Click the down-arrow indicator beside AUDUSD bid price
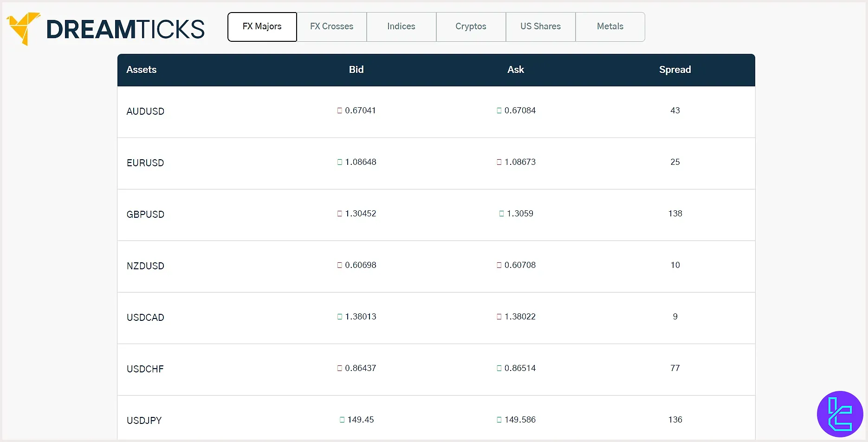868x442 pixels. [x=339, y=110]
